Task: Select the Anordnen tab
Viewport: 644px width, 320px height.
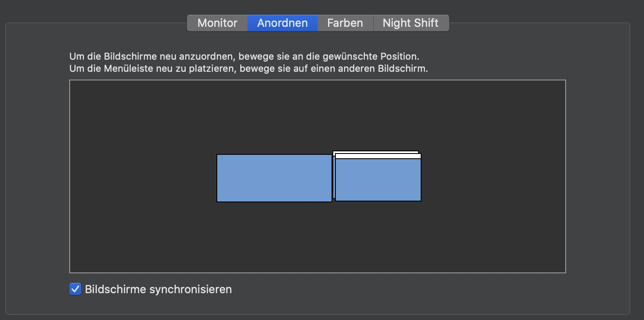Action: (x=282, y=23)
